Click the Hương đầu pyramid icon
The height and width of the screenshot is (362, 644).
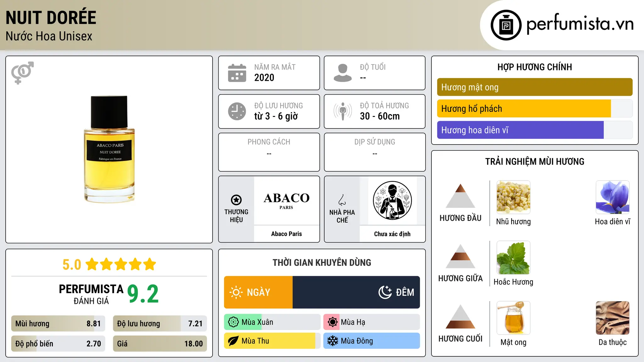click(460, 196)
